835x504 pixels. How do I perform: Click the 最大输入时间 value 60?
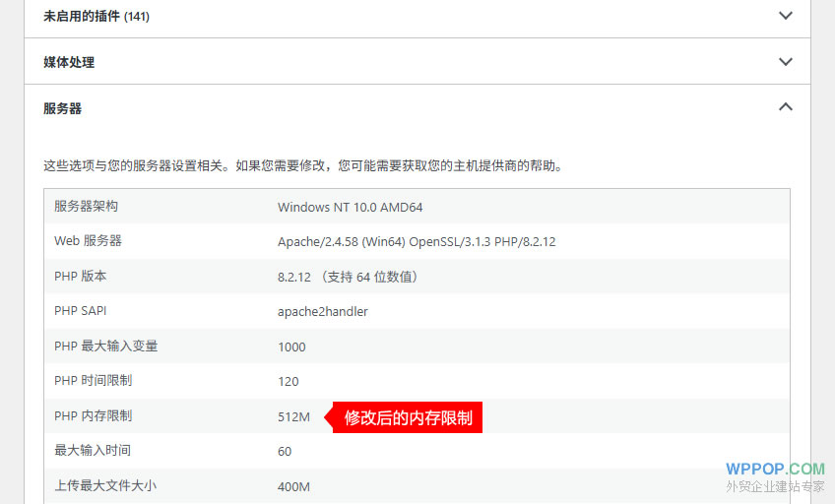[285, 451]
